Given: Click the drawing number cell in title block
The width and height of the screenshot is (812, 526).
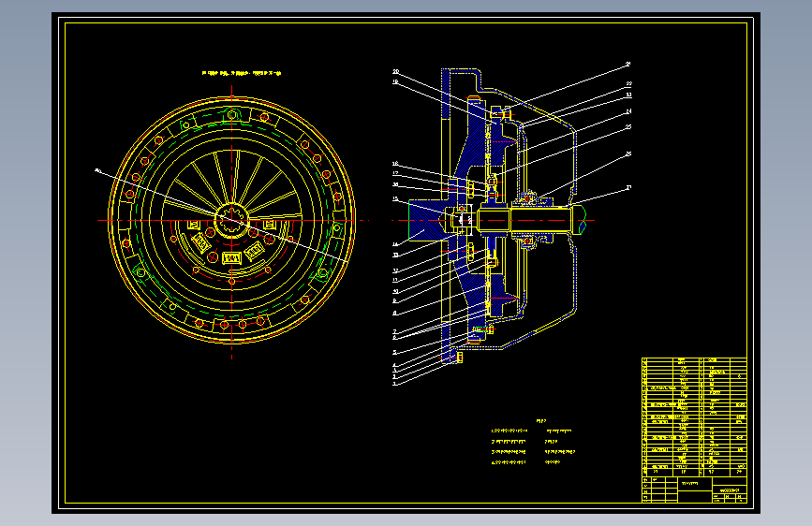Looking at the screenshot, I should coord(730,489).
